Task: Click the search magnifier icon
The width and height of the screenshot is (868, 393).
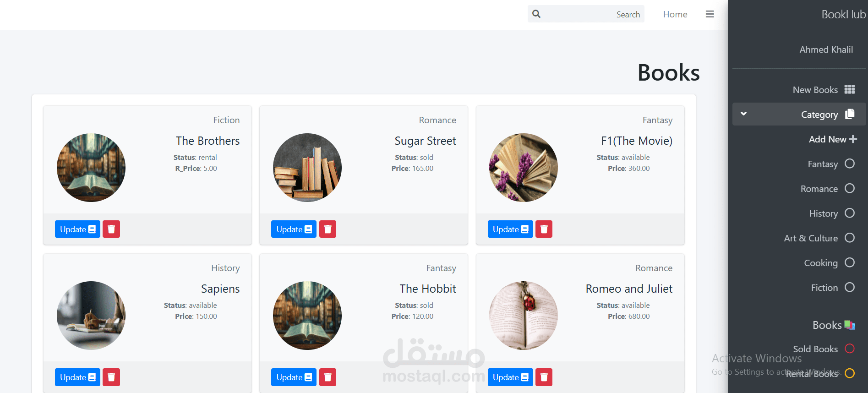Action: pos(536,14)
